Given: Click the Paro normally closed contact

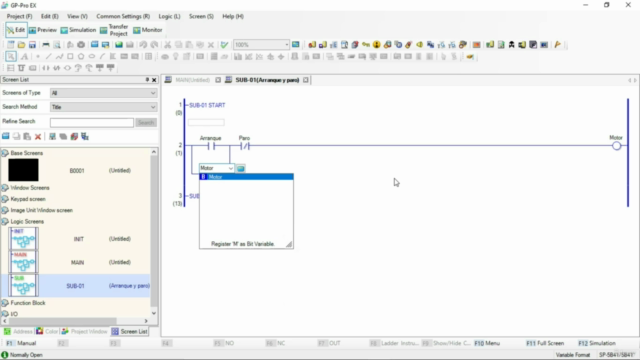Looking at the screenshot, I should pos(244,146).
